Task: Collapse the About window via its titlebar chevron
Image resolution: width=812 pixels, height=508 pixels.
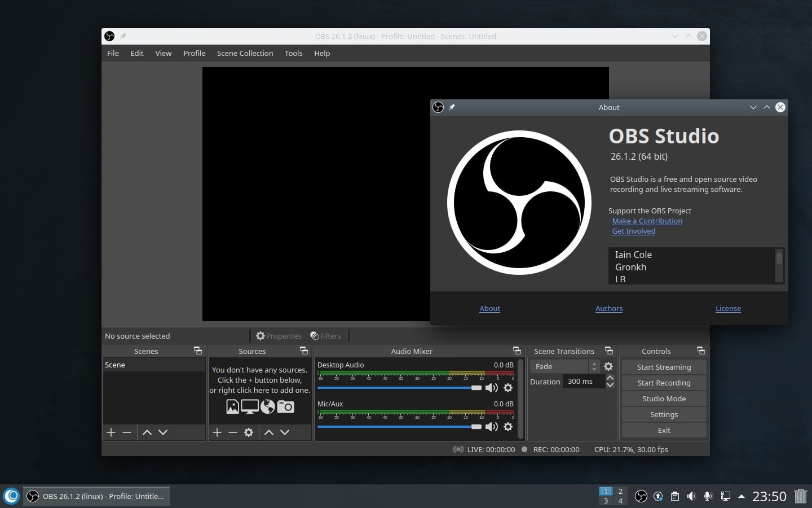Action: 753,107
